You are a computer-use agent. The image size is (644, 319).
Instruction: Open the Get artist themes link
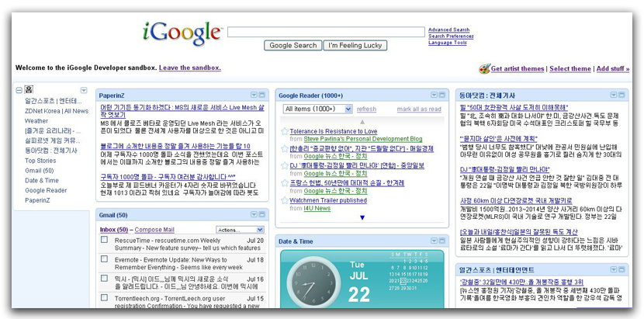pos(517,68)
